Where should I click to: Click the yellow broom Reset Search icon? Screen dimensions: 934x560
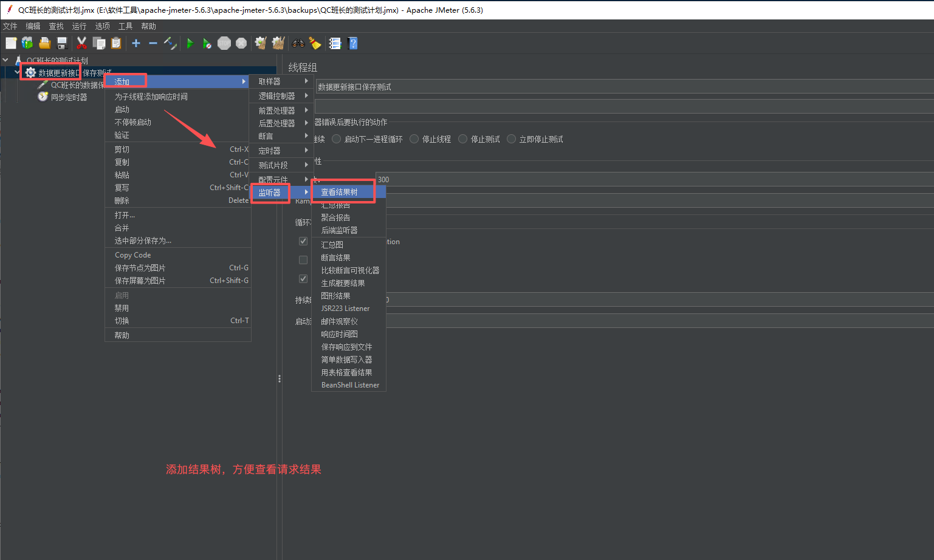pos(315,43)
